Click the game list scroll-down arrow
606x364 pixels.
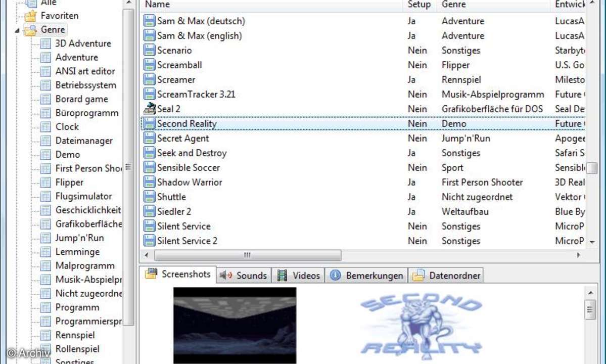pos(592,242)
